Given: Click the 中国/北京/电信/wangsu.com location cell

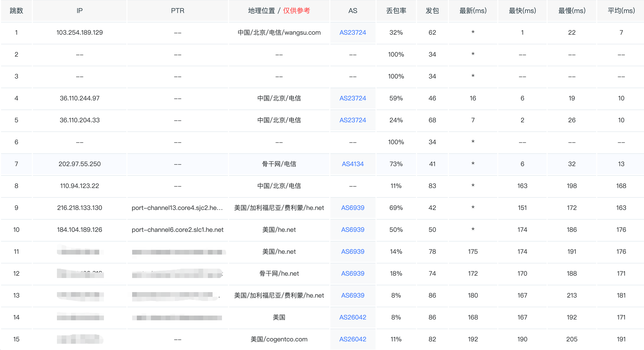Looking at the screenshot, I should pos(279,33).
